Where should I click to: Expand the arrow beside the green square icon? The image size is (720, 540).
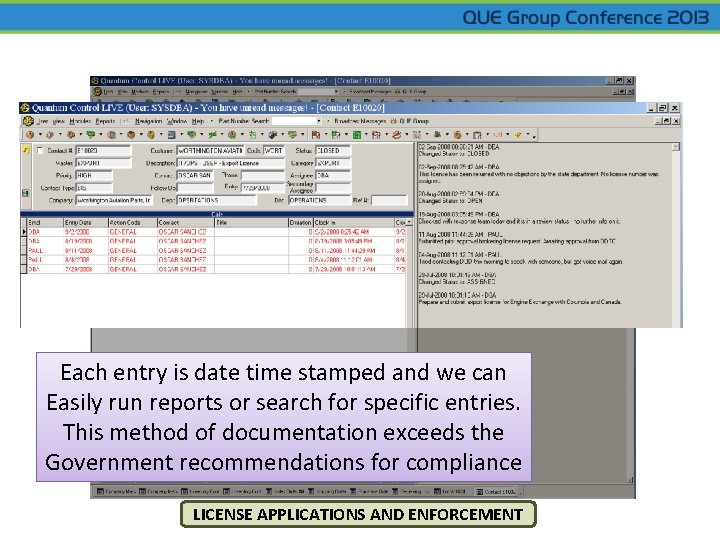[x=366, y=135]
